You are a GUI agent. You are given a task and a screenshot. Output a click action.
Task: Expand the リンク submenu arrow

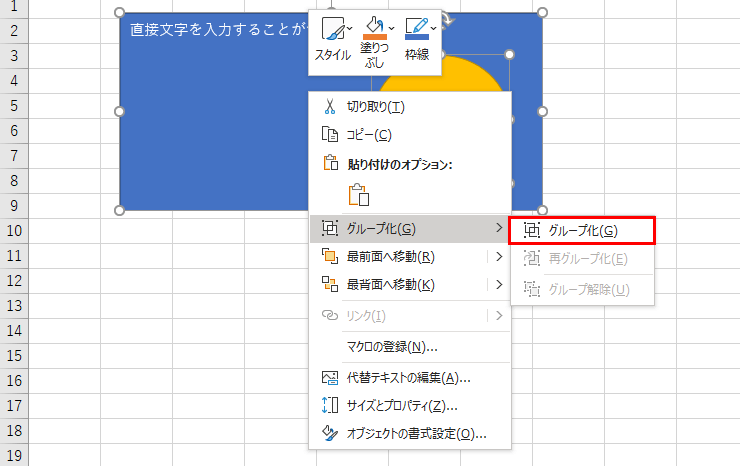coord(499,316)
